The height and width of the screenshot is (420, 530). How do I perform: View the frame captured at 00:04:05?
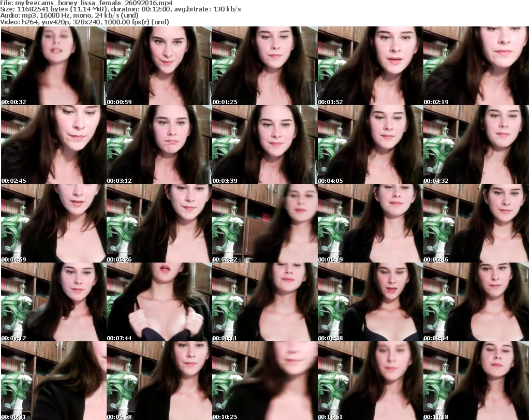pyautogui.click(x=371, y=144)
